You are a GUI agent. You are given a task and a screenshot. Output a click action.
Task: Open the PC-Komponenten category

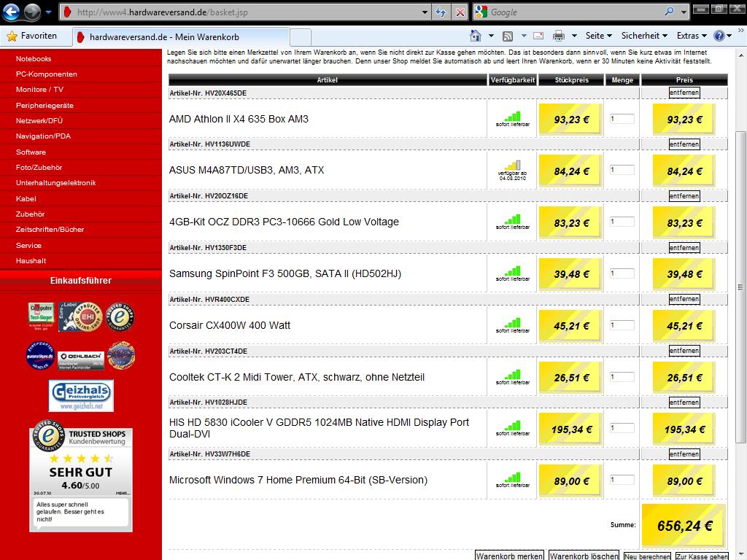click(46, 74)
